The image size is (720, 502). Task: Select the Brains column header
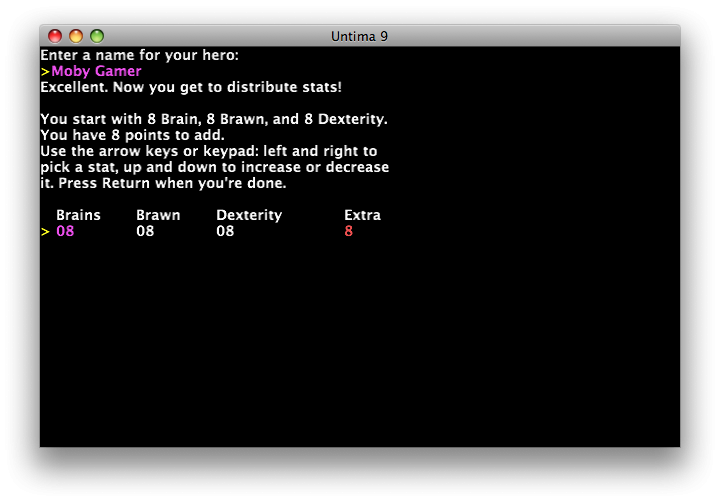tap(78, 215)
